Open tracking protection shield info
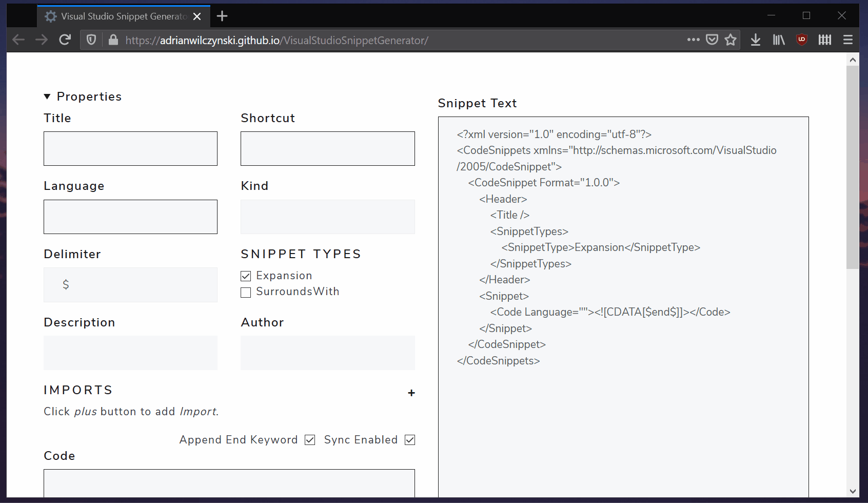 91,40
